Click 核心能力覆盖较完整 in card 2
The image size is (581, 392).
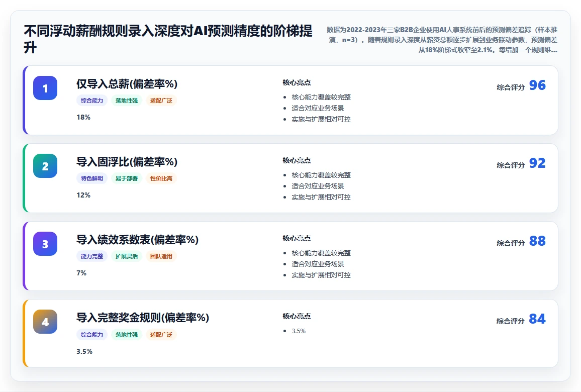pos(321,175)
